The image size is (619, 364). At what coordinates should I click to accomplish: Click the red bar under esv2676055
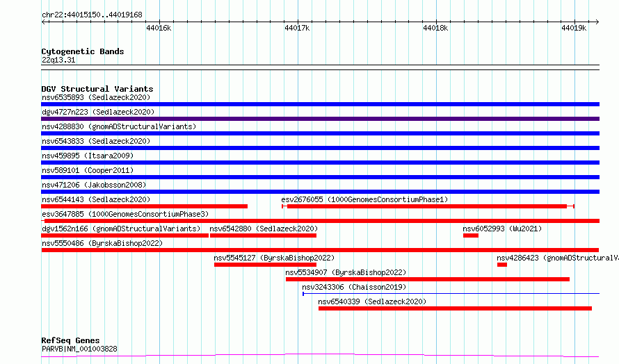pos(428,206)
